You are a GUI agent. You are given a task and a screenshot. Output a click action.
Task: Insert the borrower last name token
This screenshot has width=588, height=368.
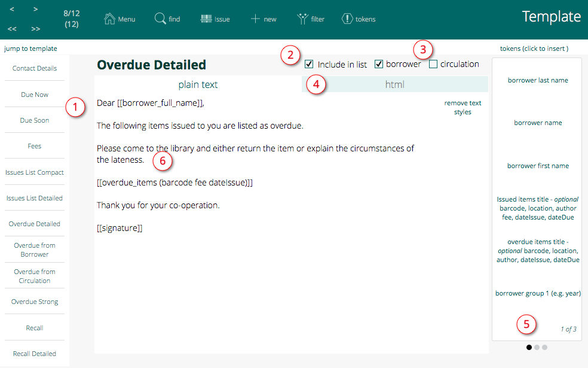(538, 80)
